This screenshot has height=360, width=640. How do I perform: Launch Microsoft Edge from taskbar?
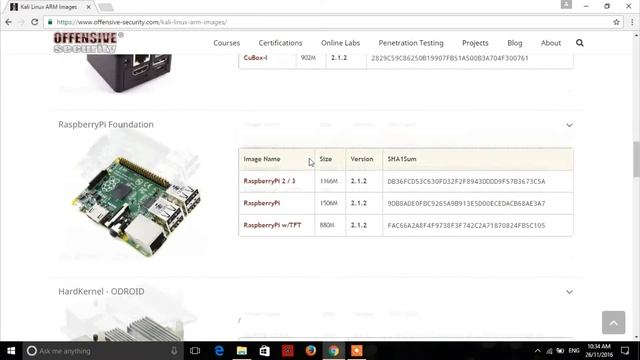219,351
